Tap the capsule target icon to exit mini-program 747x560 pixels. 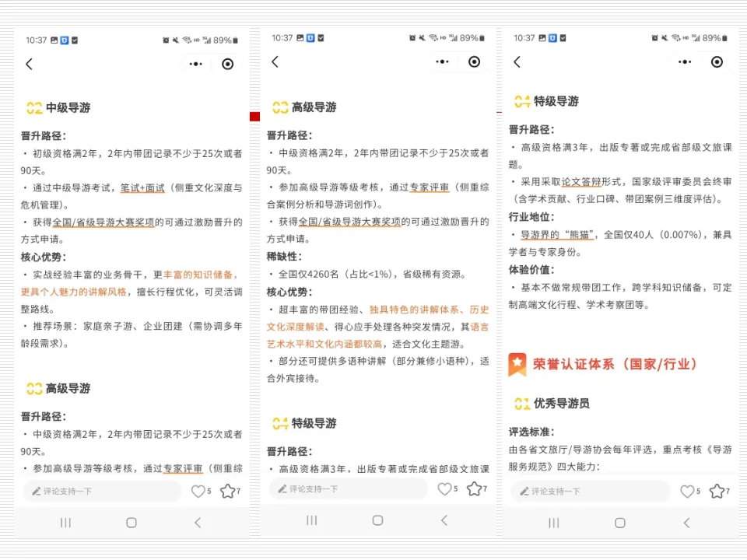(227, 64)
